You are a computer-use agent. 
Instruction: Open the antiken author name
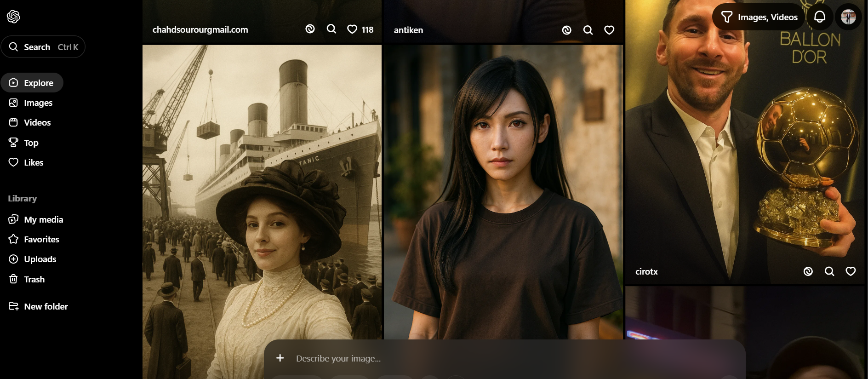click(408, 30)
